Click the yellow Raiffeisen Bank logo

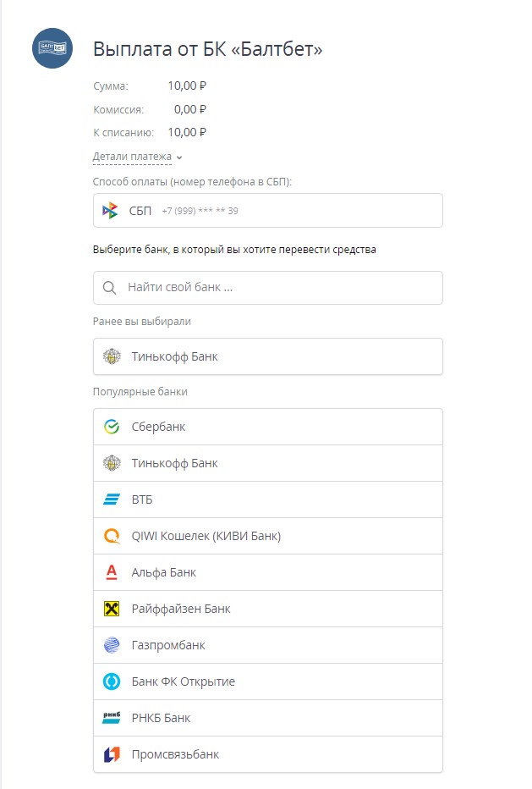pos(112,609)
